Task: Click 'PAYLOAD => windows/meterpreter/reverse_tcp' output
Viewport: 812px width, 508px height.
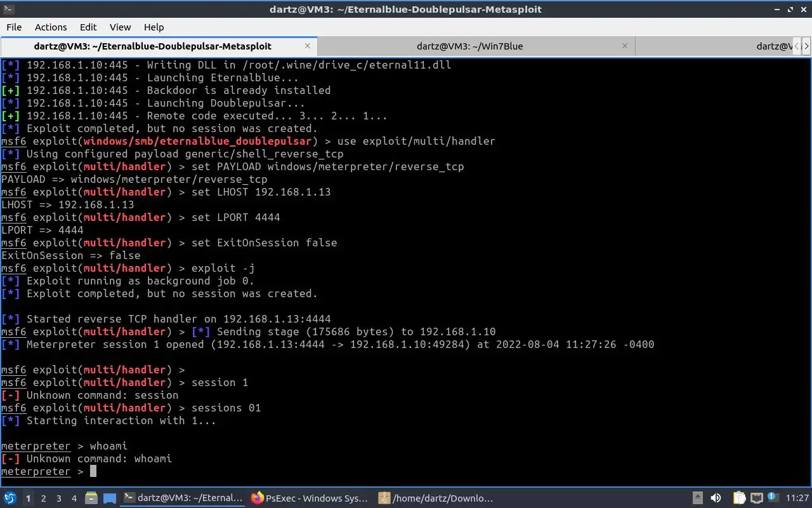Action: coord(134,179)
